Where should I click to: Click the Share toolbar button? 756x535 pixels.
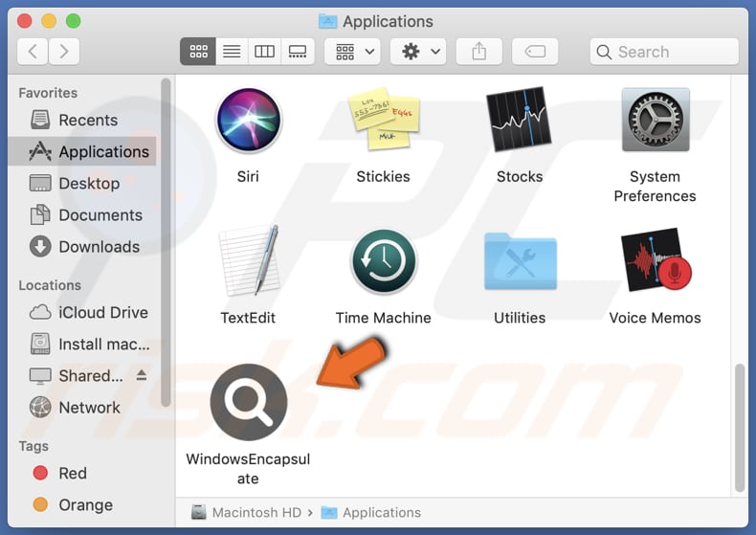[478, 51]
